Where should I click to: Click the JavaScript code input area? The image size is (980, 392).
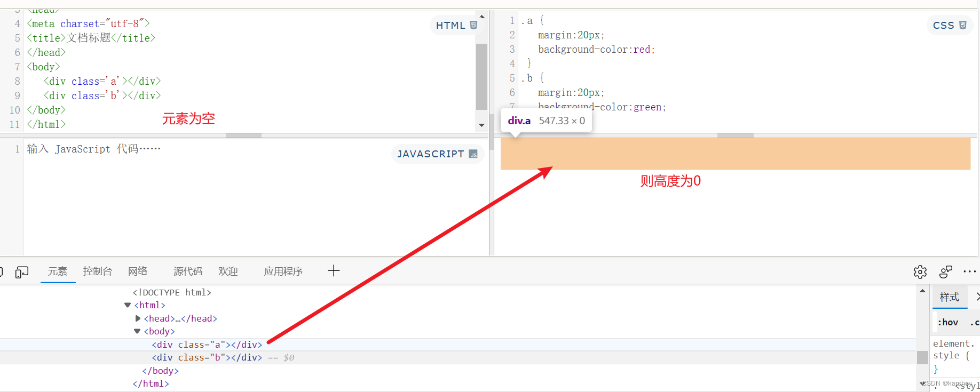tap(255, 197)
